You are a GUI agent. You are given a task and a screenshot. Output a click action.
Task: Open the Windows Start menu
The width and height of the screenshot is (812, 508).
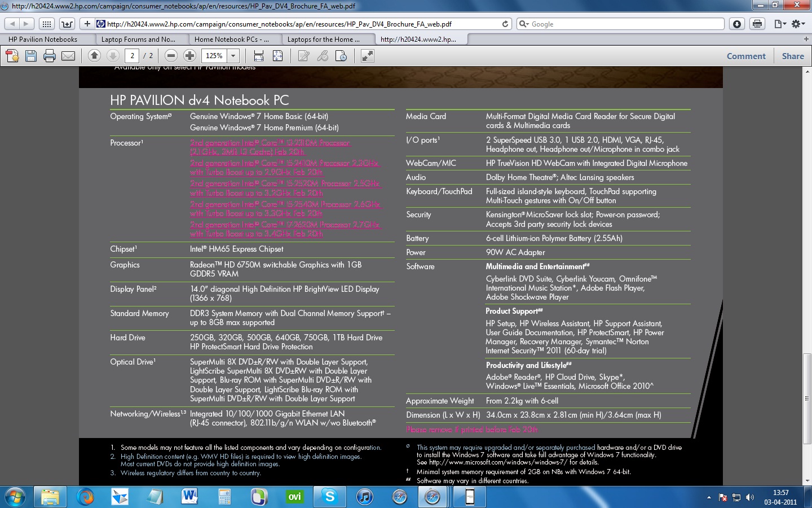(x=15, y=497)
